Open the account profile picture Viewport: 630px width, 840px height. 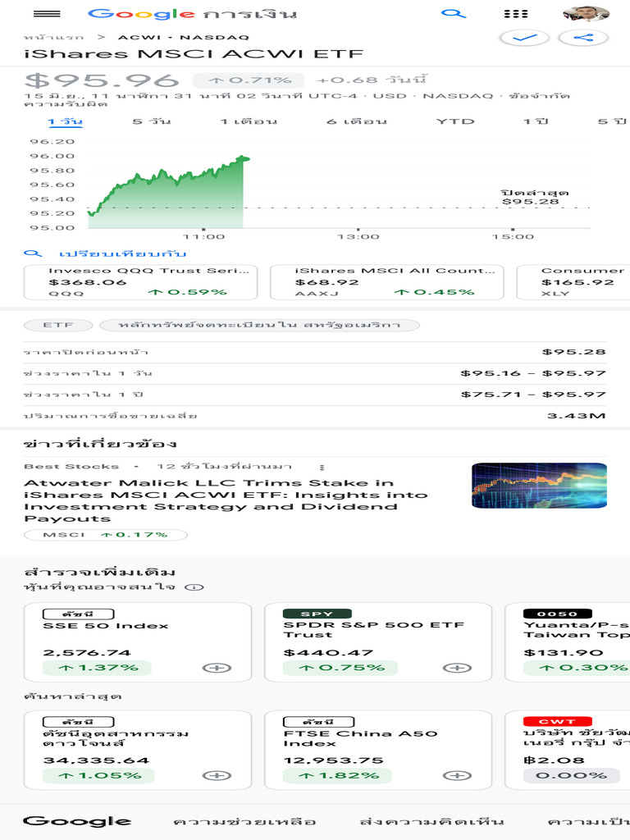tap(586, 13)
